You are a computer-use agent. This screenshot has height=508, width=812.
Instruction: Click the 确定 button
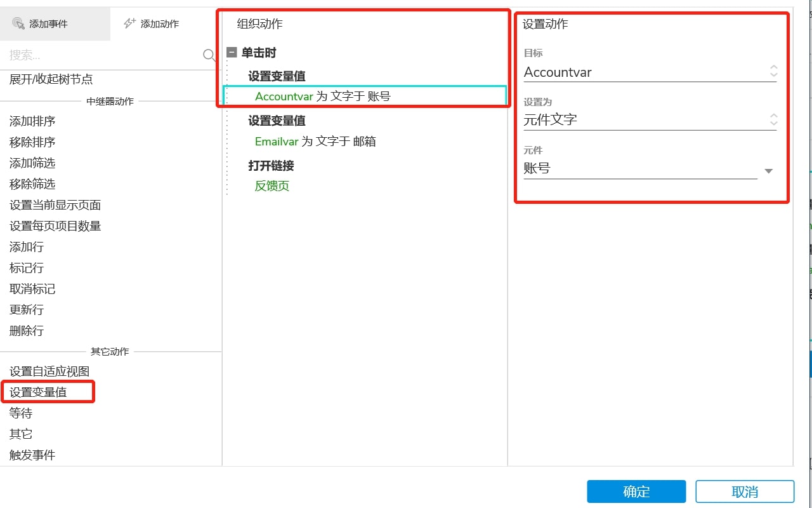pyautogui.click(x=636, y=491)
